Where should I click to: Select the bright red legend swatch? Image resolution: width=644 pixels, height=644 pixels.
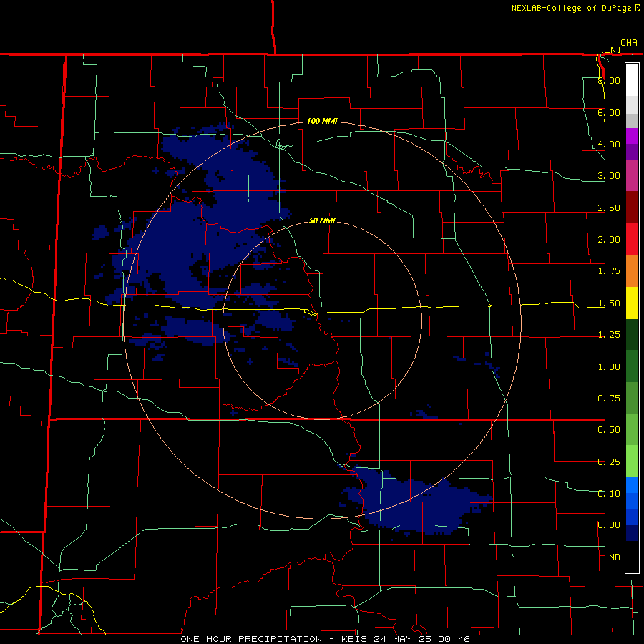point(632,239)
